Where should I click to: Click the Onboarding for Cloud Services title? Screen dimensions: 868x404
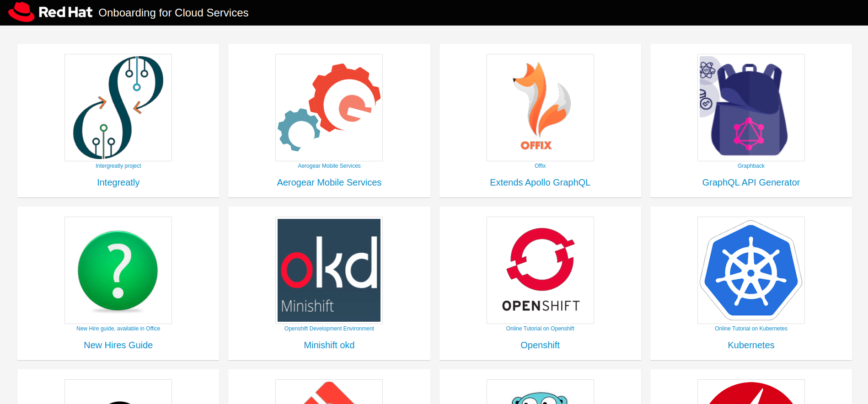pos(173,13)
